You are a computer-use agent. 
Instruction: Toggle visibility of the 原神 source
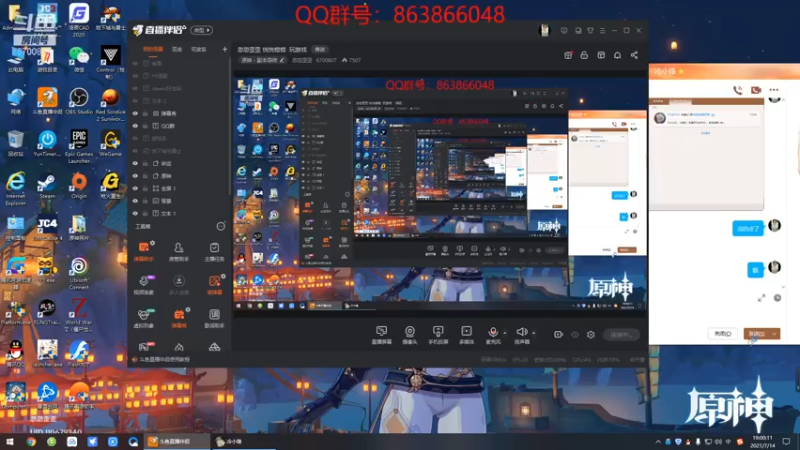135,176
